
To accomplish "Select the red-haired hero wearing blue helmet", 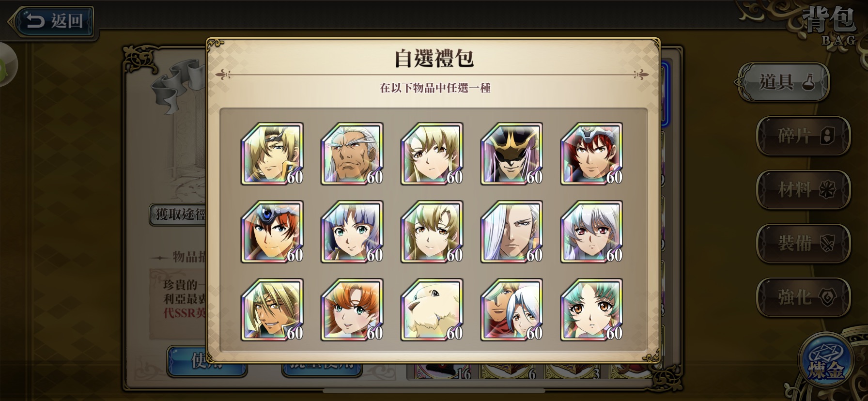I will [592, 154].
